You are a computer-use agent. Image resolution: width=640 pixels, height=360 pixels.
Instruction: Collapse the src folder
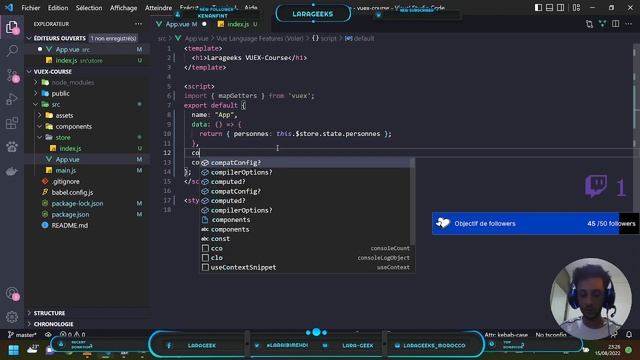point(36,104)
